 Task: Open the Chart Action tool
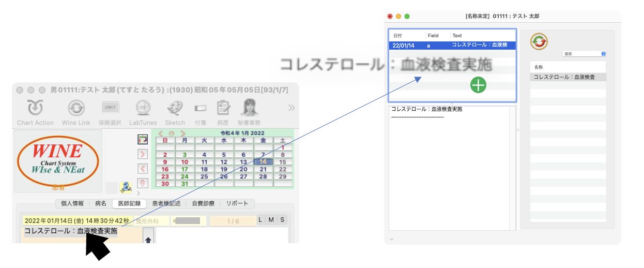pyautogui.click(x=35, y=109)
